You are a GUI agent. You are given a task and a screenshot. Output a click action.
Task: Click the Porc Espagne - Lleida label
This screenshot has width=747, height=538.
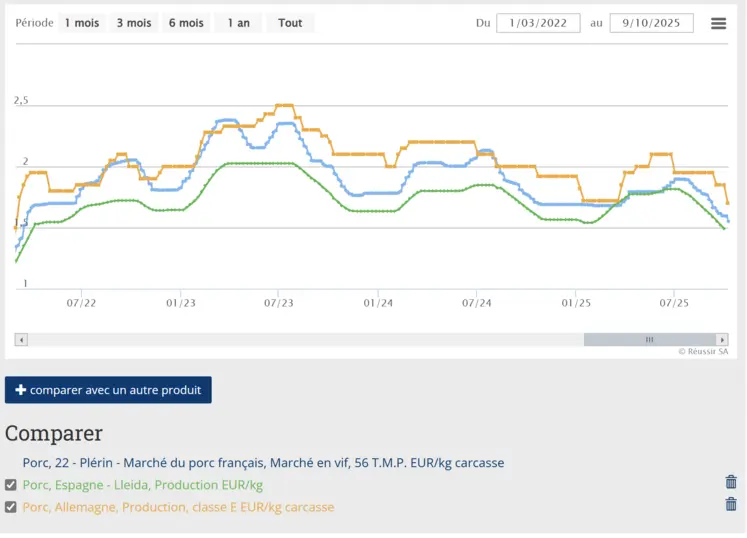coord(142,485)
